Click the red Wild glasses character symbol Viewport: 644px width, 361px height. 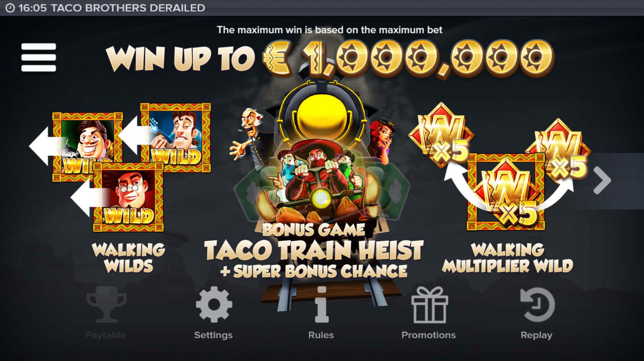click(128, 197)
